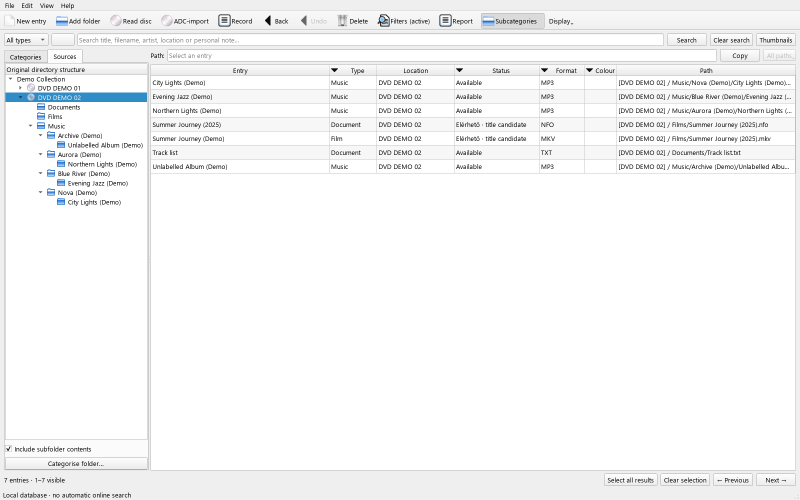This screenshot has width=800, height=500.
Task: Go to the Previous page
Action: (733, 480)
